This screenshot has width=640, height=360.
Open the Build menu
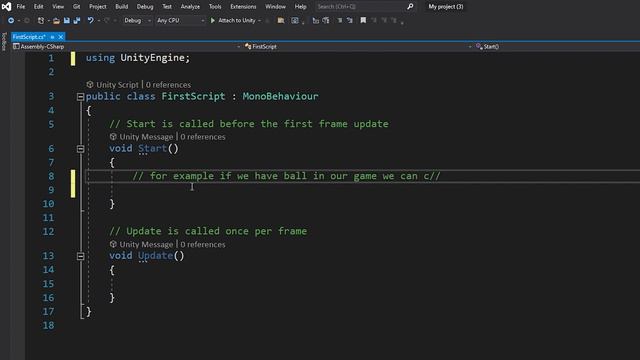[121, 7]
